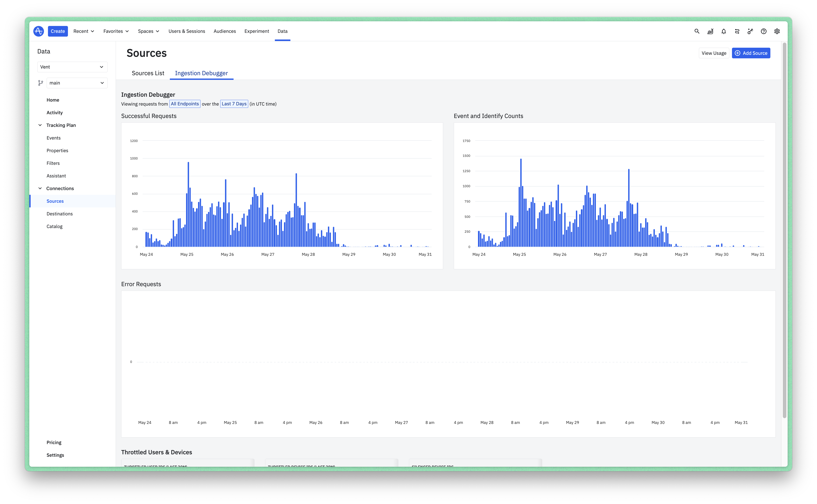Open the main branch dropdown
The width and height of the screenshot is (817, 504).
pyautogui.click(x=77, y=83)
